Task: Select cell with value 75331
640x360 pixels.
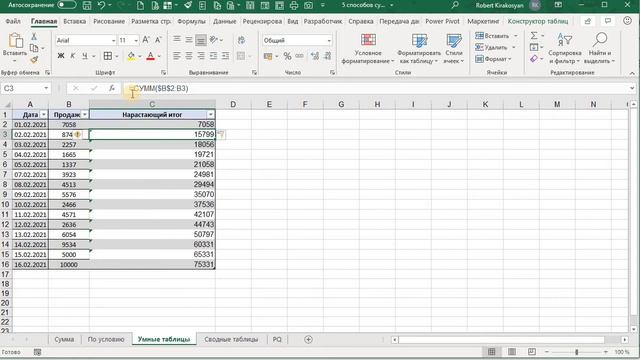Action: 152,264
